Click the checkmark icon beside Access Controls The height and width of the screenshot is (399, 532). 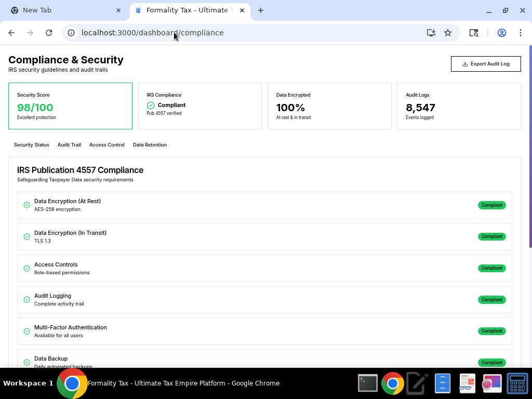click(27, 269)
